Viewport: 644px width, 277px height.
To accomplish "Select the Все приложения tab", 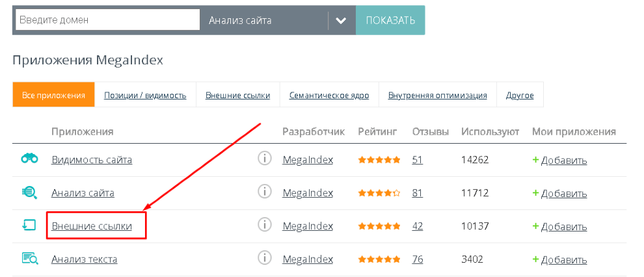I will tap(53, 96).
